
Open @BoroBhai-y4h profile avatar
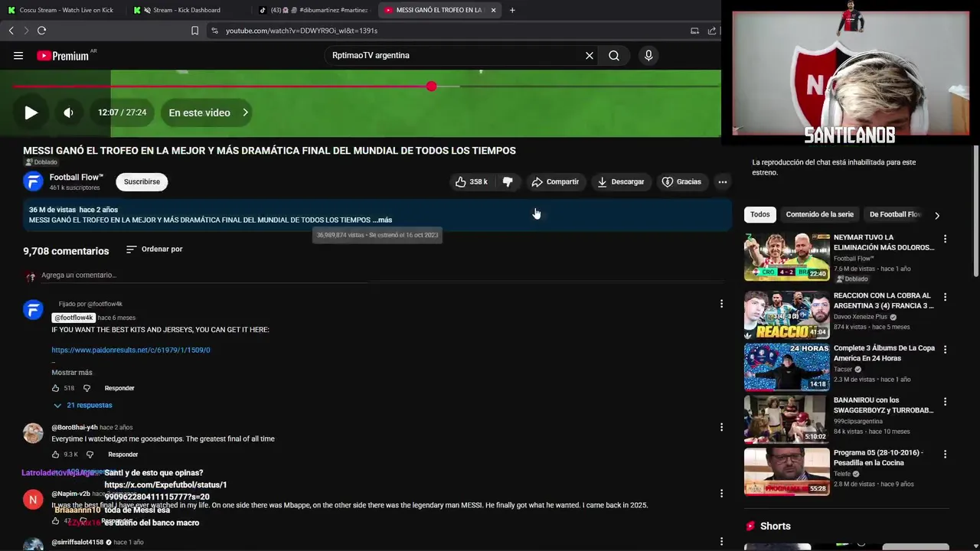click(33, 433)
